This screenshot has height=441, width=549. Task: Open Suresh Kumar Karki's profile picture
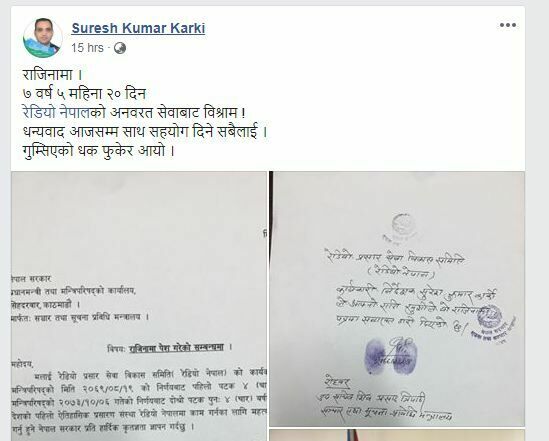click(x=43, y=38)
